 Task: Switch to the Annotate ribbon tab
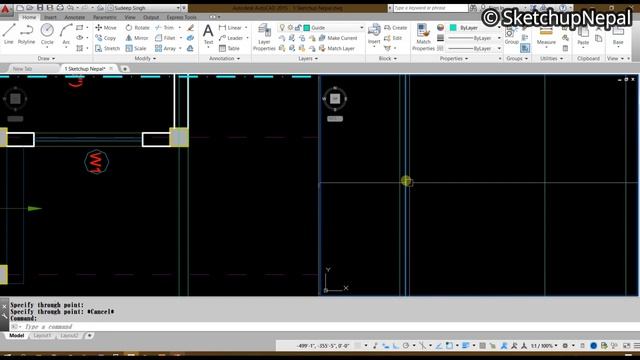[75, 17]
